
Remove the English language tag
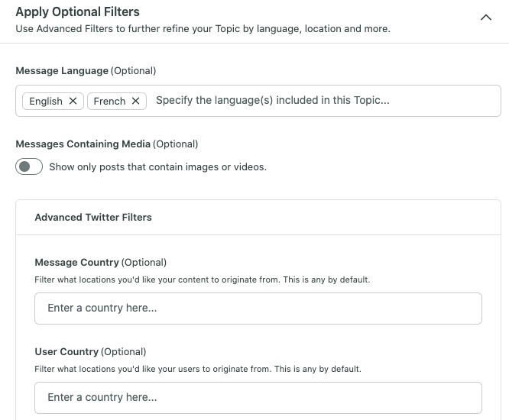click(73, 101)
